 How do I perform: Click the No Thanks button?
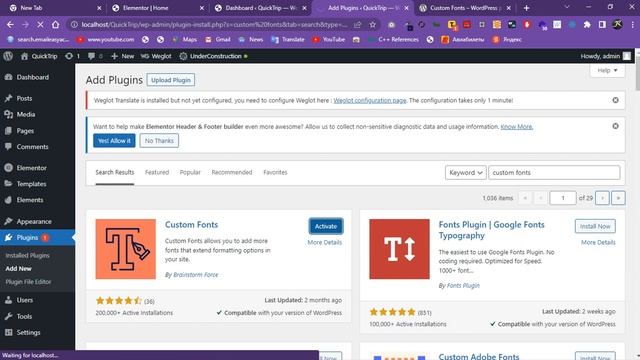[x=159, y=140]
